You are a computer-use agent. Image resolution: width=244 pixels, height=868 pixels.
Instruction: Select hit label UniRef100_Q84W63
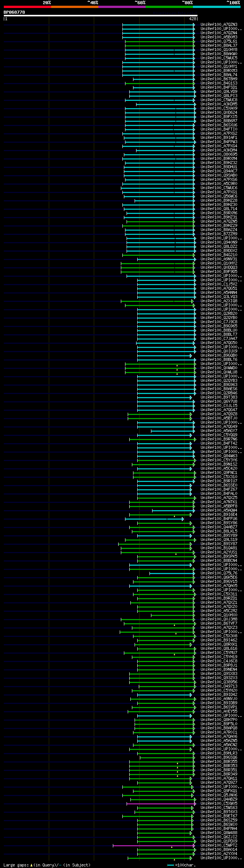[219, 456]
